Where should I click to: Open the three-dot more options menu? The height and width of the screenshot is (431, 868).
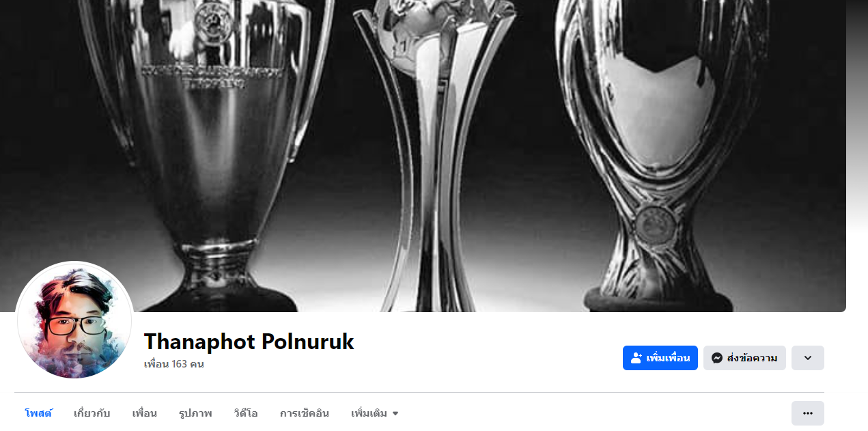click(x=808, y=413)
